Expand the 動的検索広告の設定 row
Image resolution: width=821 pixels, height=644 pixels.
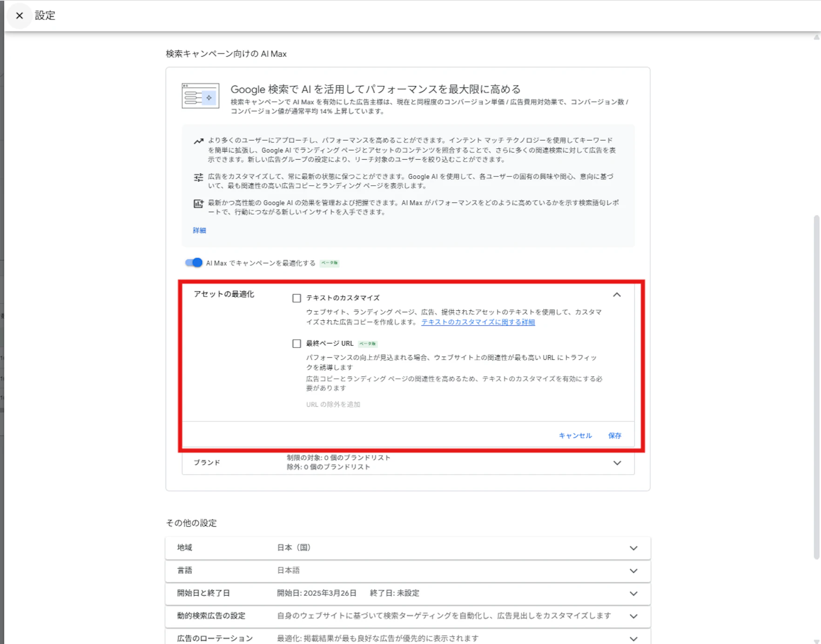(x=408, y=616)
